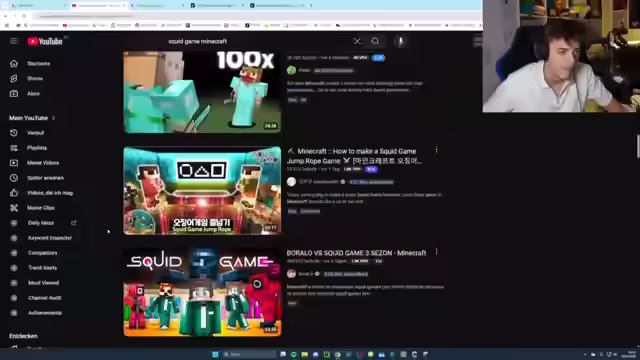Open the YouTube hamburger guide menu
Screen dimensions: 640x360
coord(14,41)
